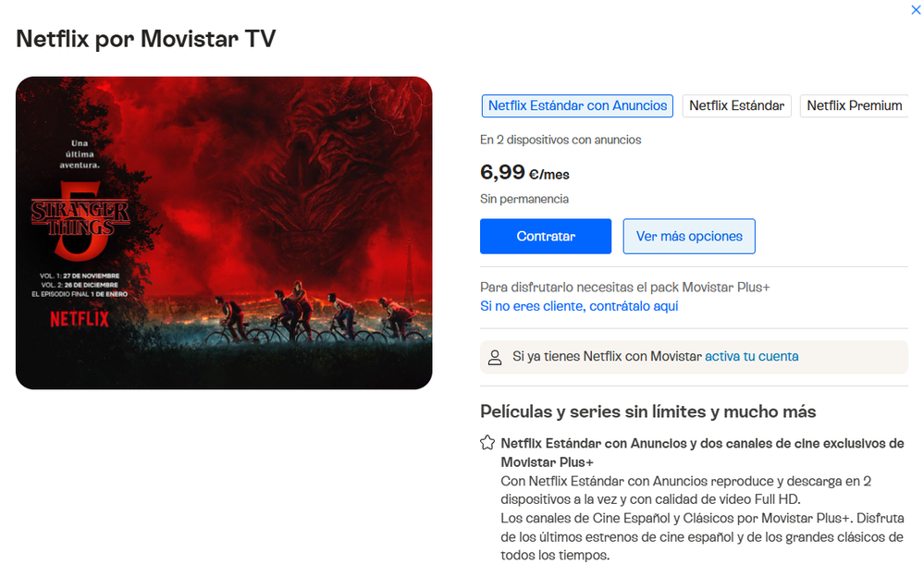Choose the Netflix Premium plan tab
The width and height of the screenshot is (924, 577).
click(x=854, y=106)
